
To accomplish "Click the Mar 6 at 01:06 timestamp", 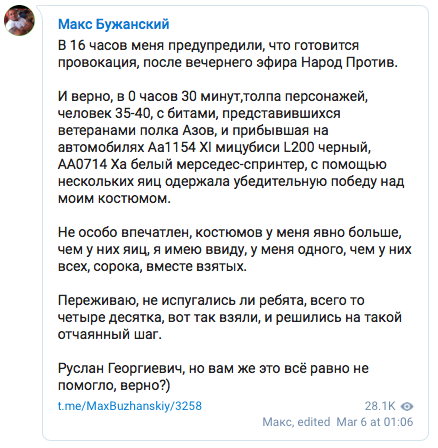I will [x=375, y=422].
